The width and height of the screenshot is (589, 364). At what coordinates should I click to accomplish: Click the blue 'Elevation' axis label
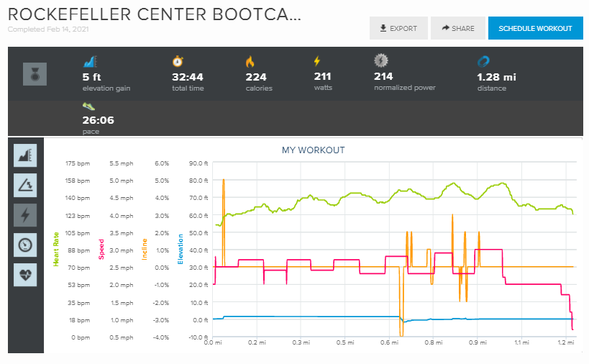coord(181,250)
